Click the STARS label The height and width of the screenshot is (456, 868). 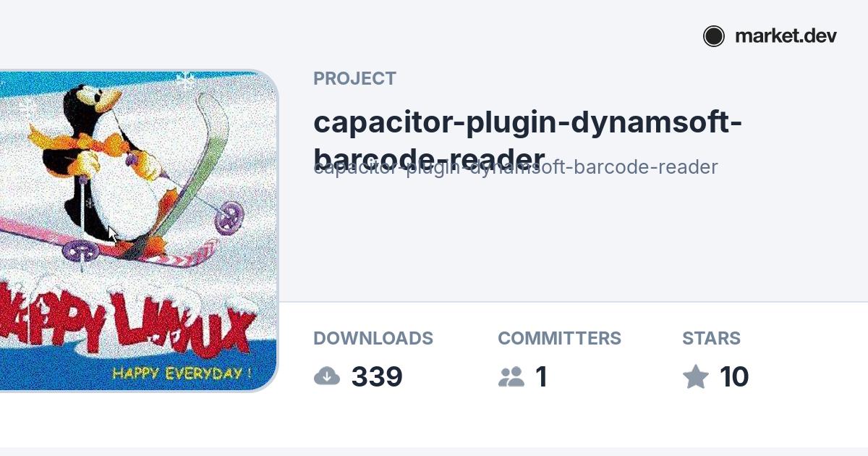point(711,339)
